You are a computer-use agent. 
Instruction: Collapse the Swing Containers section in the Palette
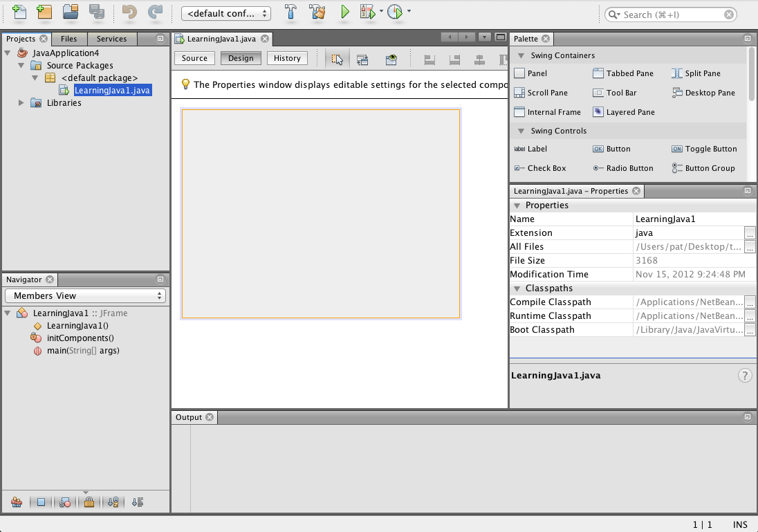521,55
